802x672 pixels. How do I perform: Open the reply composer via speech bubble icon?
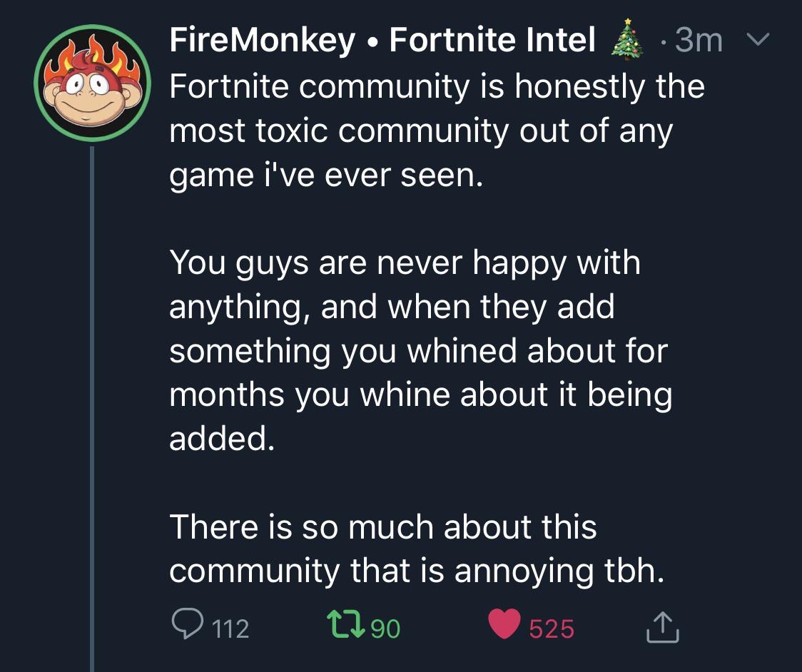click(x=188, y=628)
